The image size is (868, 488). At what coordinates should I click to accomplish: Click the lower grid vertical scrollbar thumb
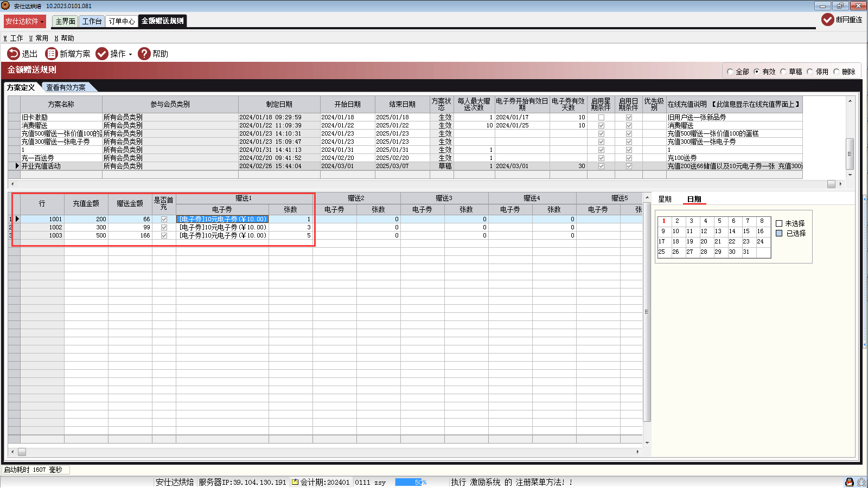click(647, 312)
